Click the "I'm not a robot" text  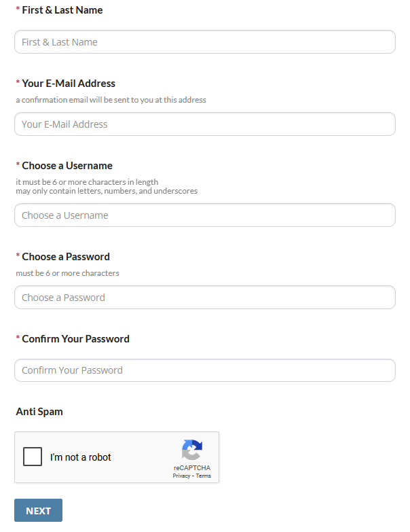point(81,457)
